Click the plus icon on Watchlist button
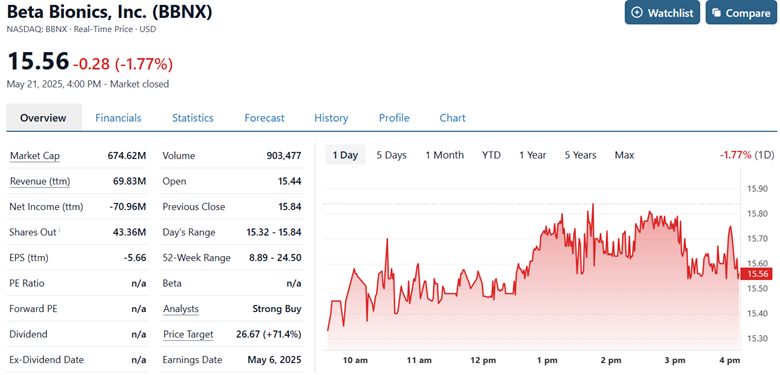The image size is (780, 375). point(637,13)
